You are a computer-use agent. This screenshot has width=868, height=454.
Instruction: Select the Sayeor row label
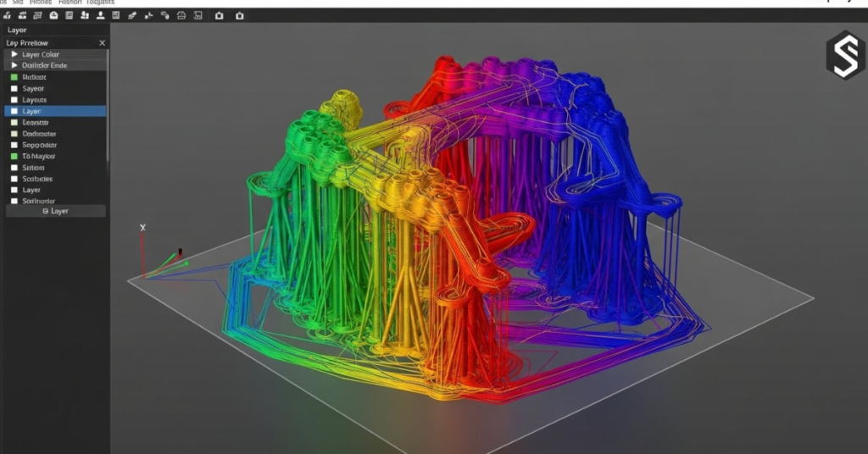(33, 88)
